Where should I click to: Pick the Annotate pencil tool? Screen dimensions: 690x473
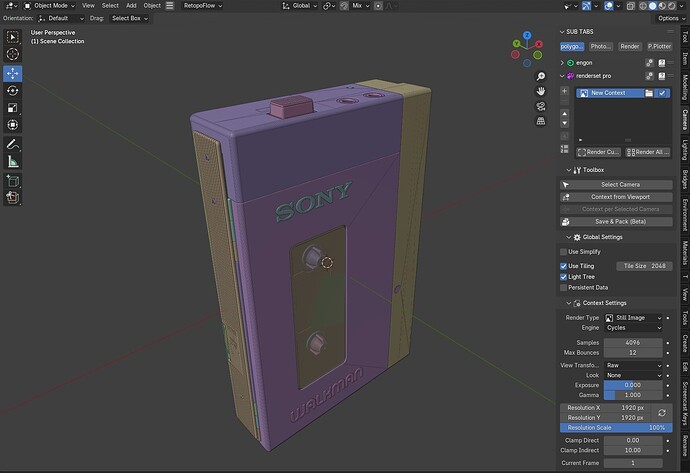coord(12,144)
